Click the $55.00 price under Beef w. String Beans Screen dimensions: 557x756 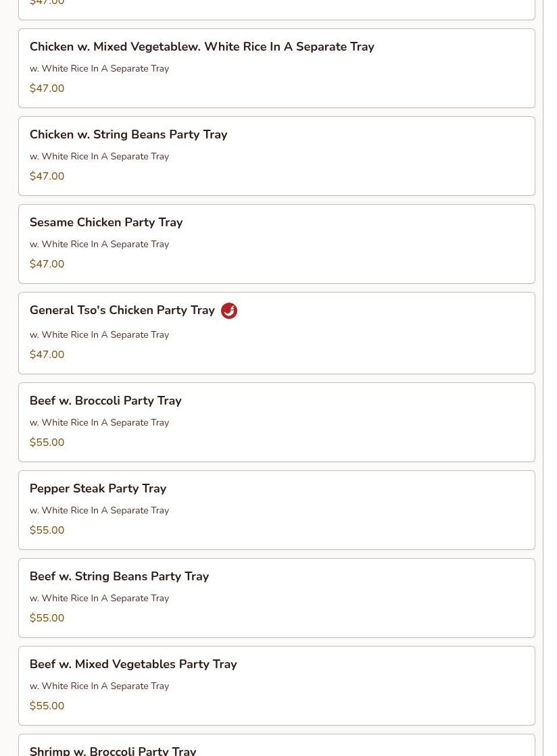point(47,618)
